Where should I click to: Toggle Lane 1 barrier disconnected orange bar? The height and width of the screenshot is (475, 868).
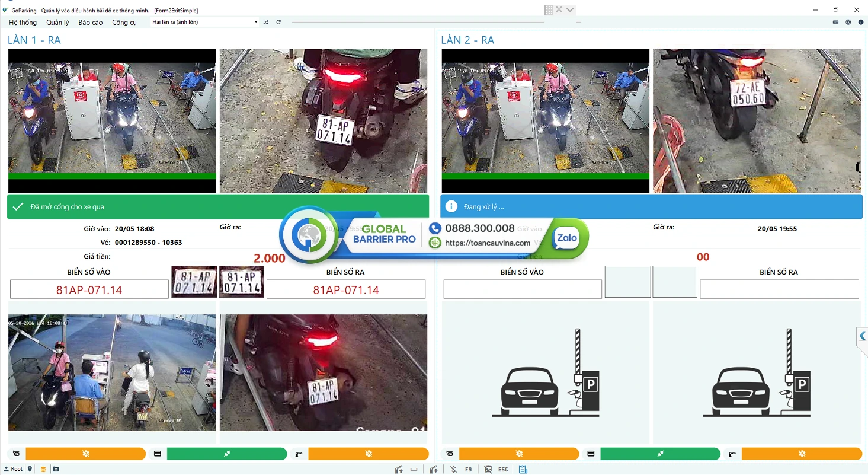pyautogui.click(x=369, y=454)
